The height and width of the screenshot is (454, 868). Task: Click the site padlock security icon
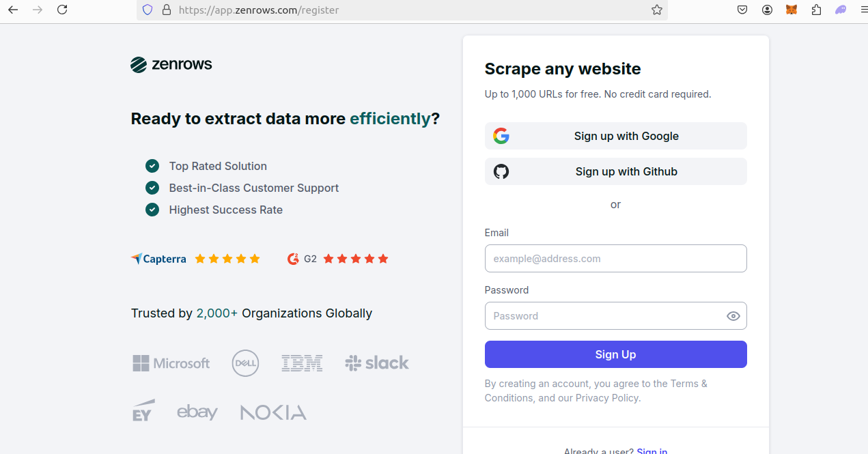coord(165,10)
